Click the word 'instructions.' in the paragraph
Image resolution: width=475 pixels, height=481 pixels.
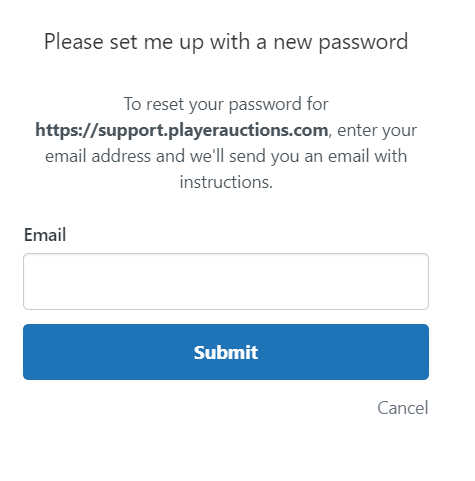click(226, 182)
